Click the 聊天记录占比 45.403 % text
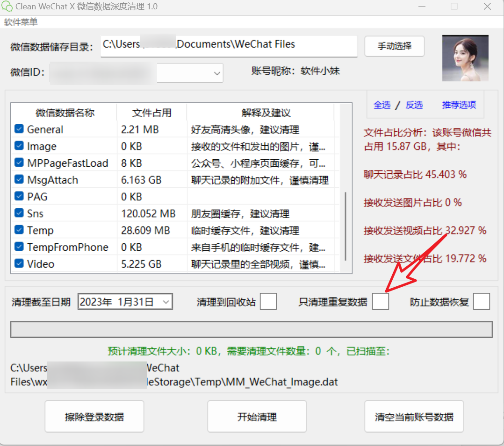Image resolution: width=504 pixels, height=446 pixels. [x=415, y=175]
